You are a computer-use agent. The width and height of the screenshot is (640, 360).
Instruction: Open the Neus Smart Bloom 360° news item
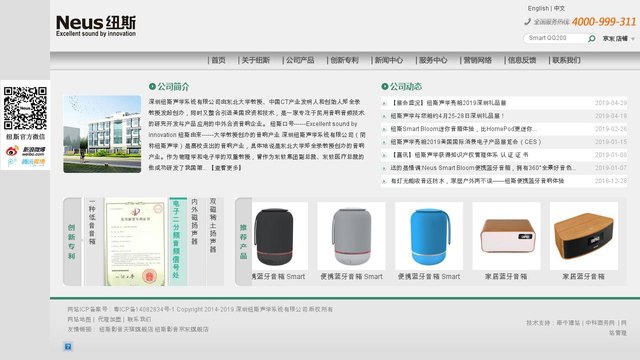click(483, 168)
